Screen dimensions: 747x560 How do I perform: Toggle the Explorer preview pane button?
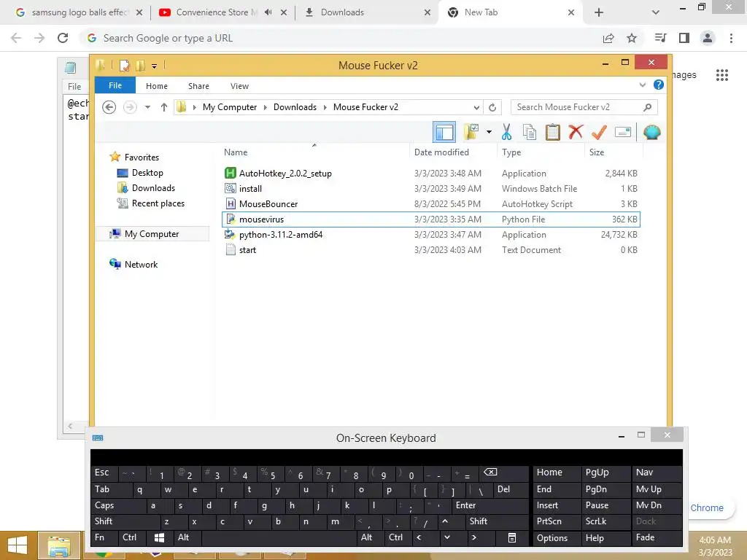pos(444,132)
